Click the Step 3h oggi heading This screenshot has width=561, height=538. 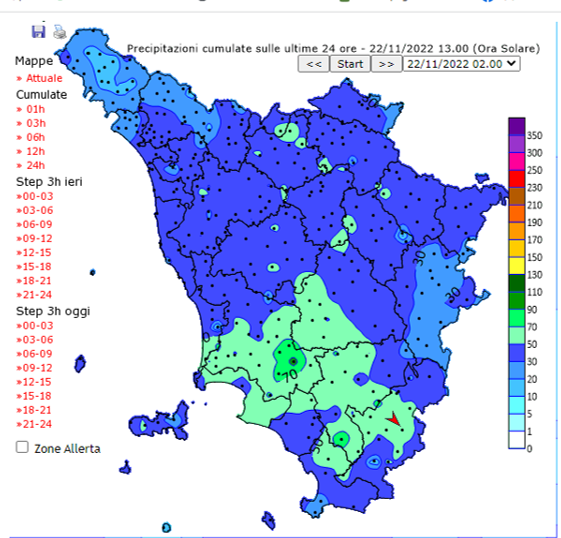tap(53, 311)
